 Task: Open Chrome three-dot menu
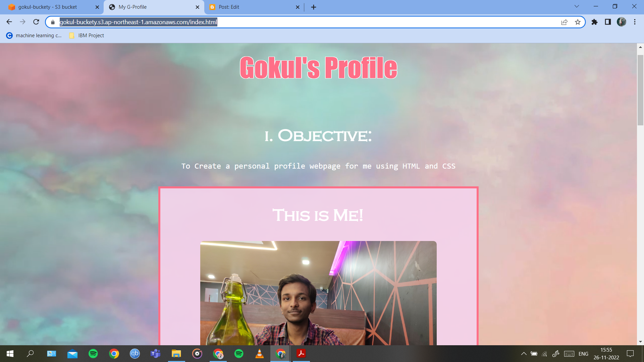point(635,22)
